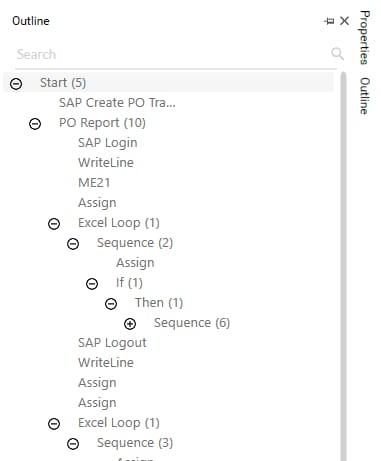
Task: Collapse the PO Report (10) node
Action: click(35, 124)
